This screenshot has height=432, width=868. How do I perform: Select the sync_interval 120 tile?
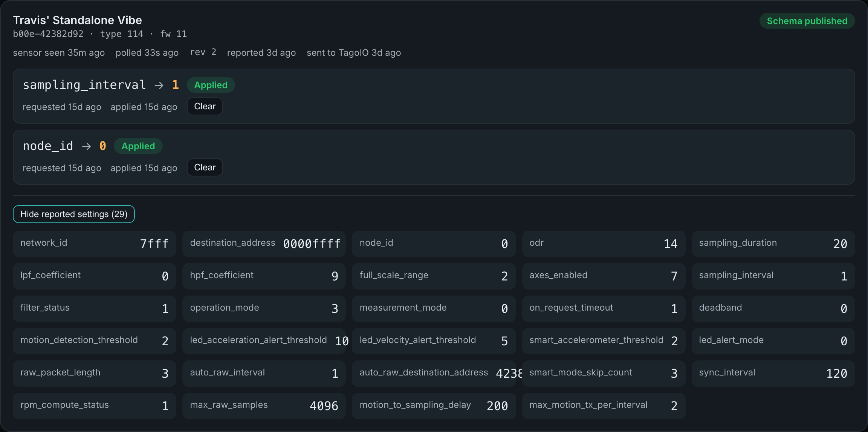773,373
